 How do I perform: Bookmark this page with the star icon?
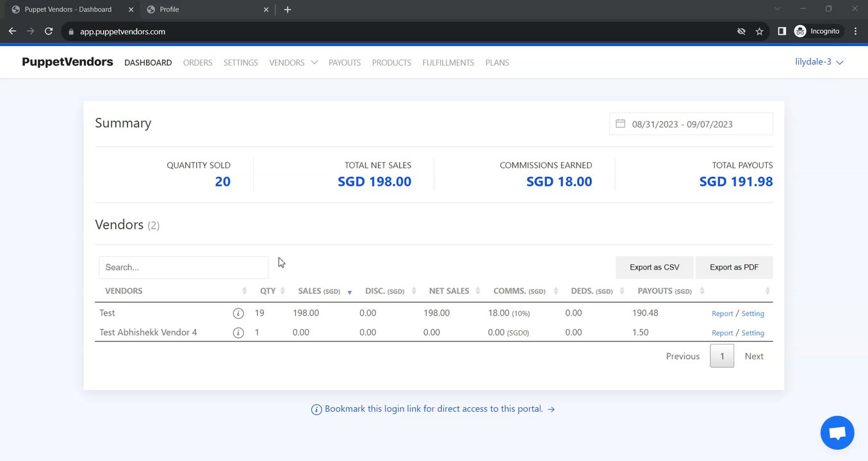(759, 31)
